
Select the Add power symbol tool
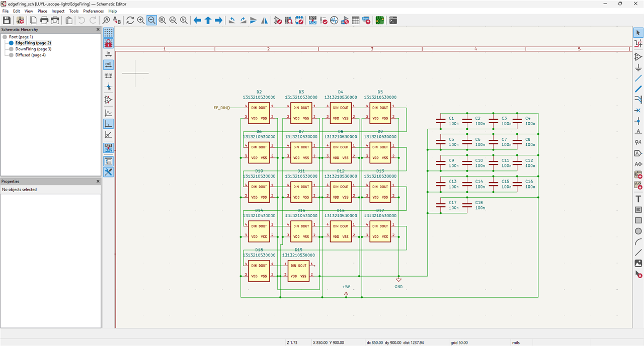[x=638, y=68]
